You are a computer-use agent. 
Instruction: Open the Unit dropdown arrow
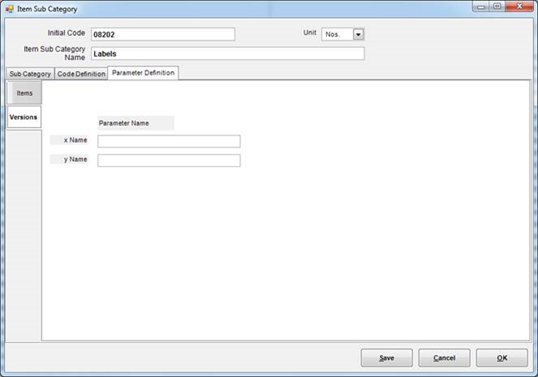click(358, 34)
